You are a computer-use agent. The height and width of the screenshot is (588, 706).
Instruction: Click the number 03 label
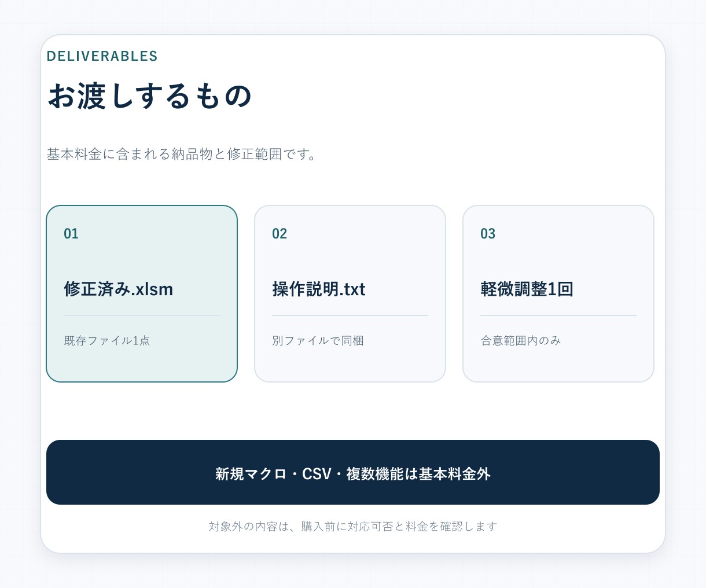point(488,234)
